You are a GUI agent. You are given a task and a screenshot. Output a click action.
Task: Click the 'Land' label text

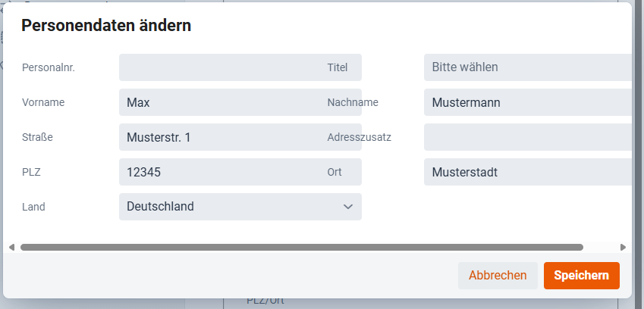[33, 207]
